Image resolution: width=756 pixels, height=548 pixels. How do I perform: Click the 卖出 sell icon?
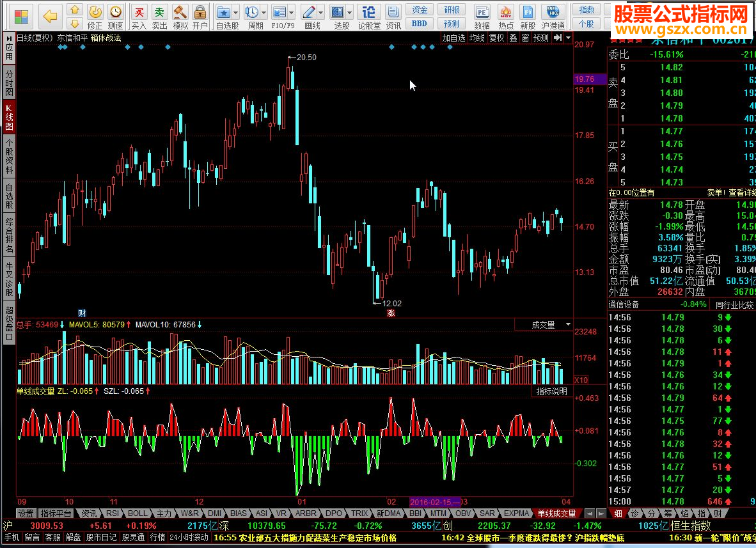(159, 12)
